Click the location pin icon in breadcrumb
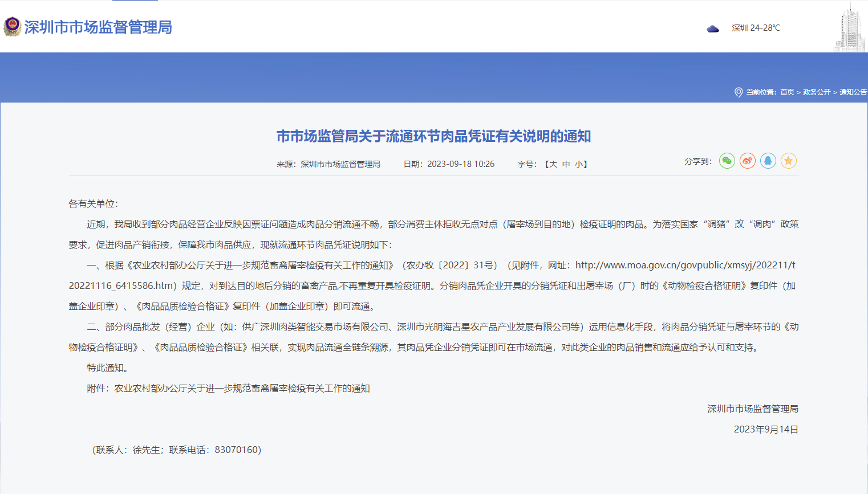Screen dimensions: 868x494 click(739, 92)
